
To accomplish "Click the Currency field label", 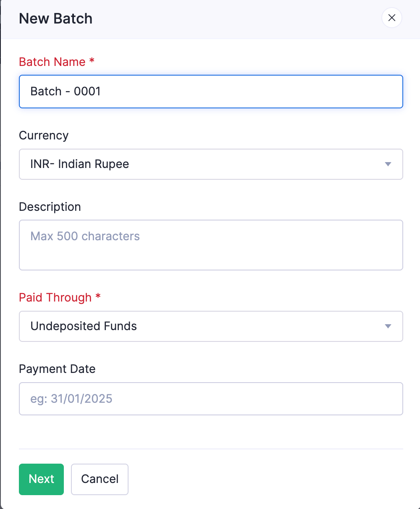I will point(43,135).
